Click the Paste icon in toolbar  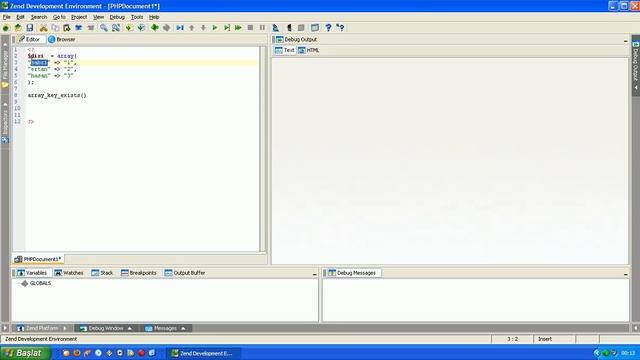[x=67, y=28]
